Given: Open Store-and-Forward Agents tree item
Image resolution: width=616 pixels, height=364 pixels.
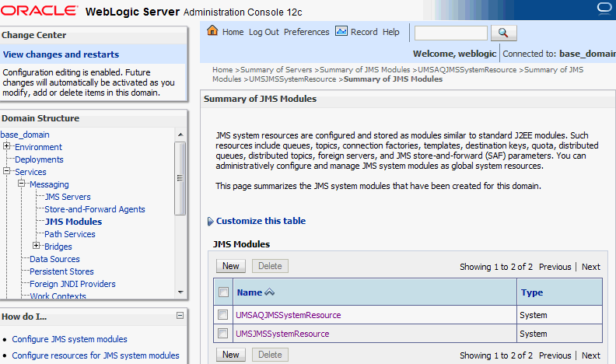Looking at the screenshot, I should click(x=95, y=209).
